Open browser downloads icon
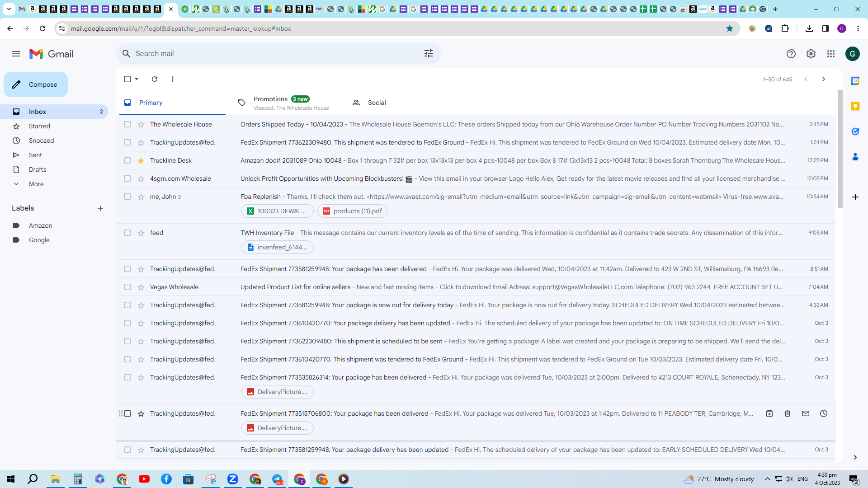 [809, 28]
